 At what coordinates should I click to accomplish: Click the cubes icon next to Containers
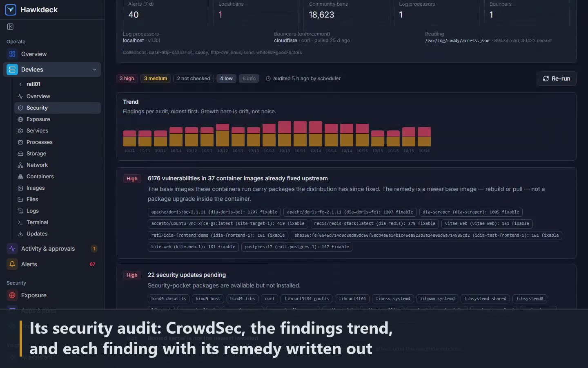20,177
